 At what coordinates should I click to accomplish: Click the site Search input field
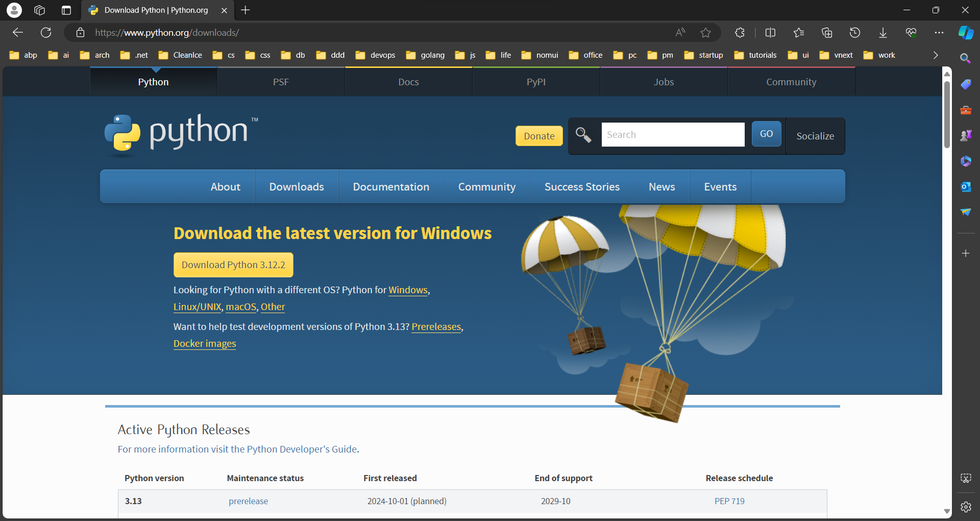click(x=673, y=134)
